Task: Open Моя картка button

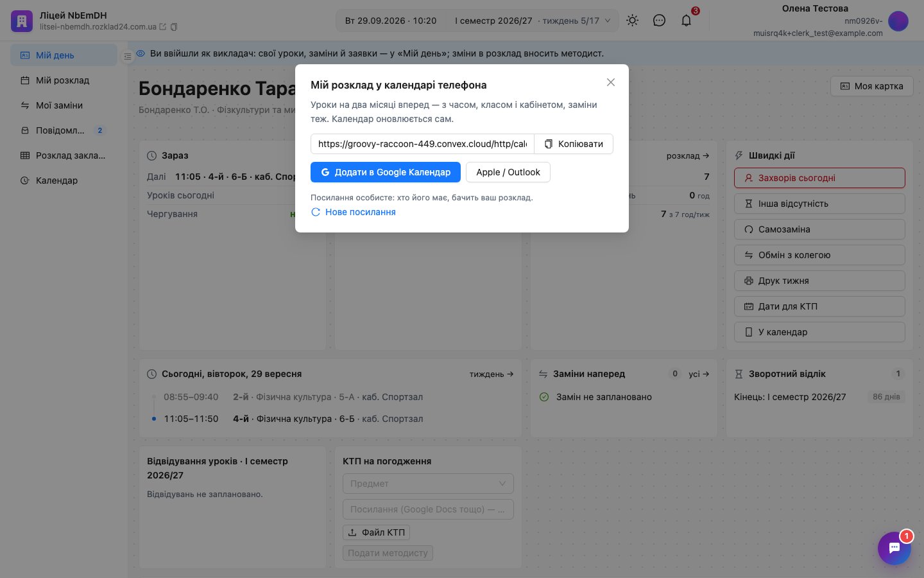Action: point(872,86)
